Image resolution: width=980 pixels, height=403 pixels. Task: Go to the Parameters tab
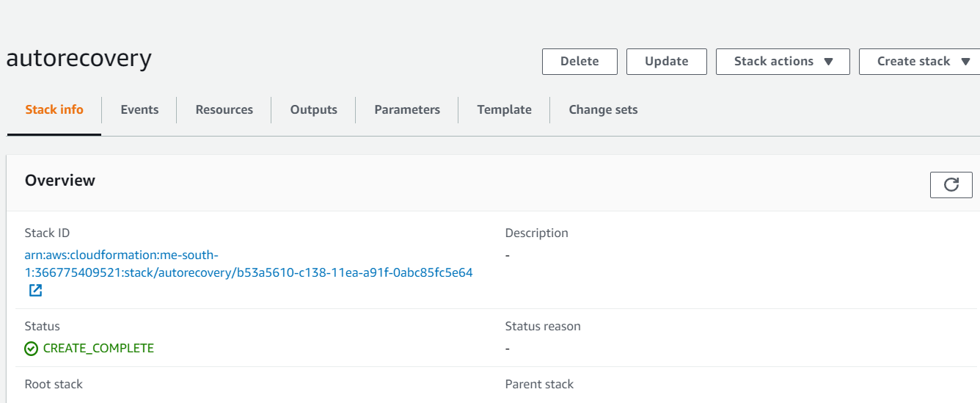coord(407,109)
